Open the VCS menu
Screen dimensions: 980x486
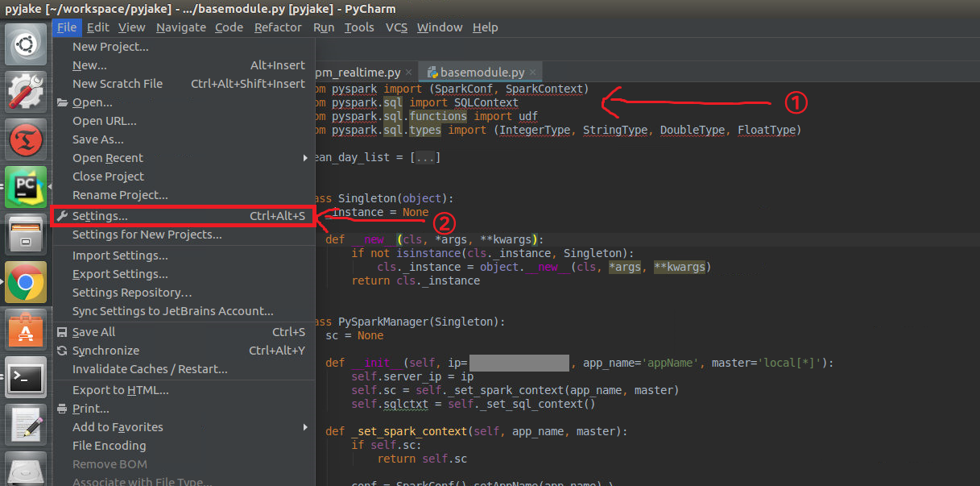[x=396, y=27]
